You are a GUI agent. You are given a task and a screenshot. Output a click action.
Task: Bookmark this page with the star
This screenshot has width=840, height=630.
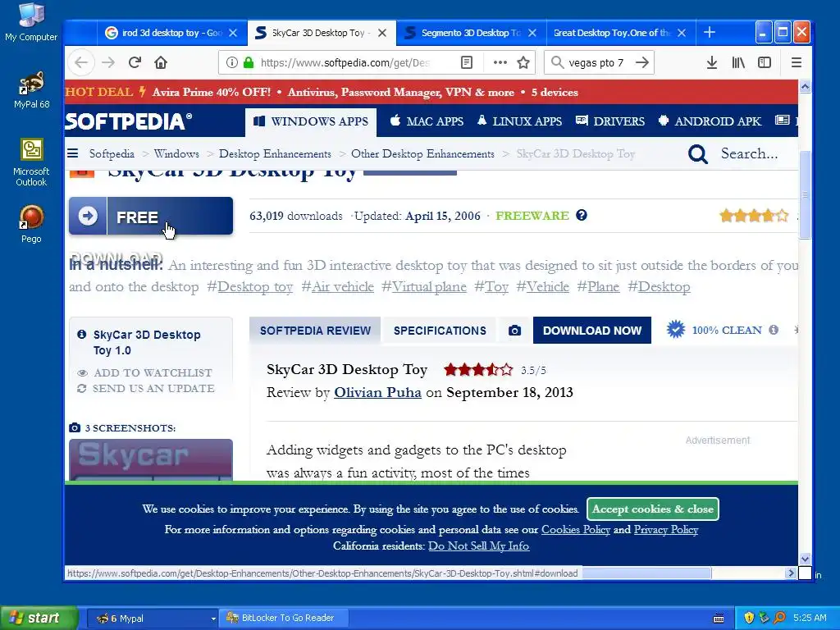[523, 62]
